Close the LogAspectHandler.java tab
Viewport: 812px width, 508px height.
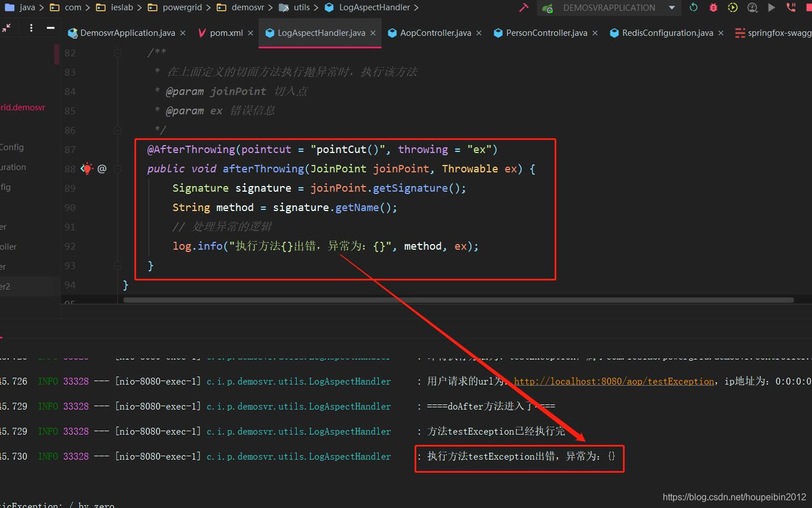[x=373, y=33]
